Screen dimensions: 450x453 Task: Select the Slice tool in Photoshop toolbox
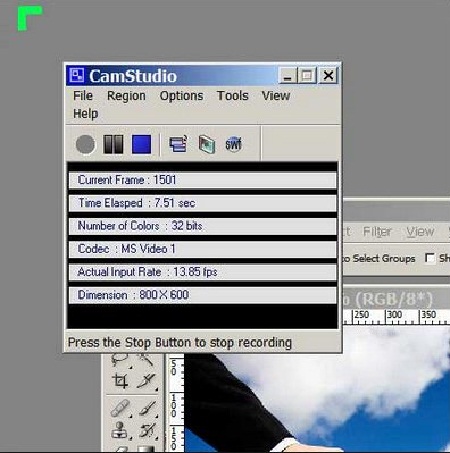click(147, 381)
